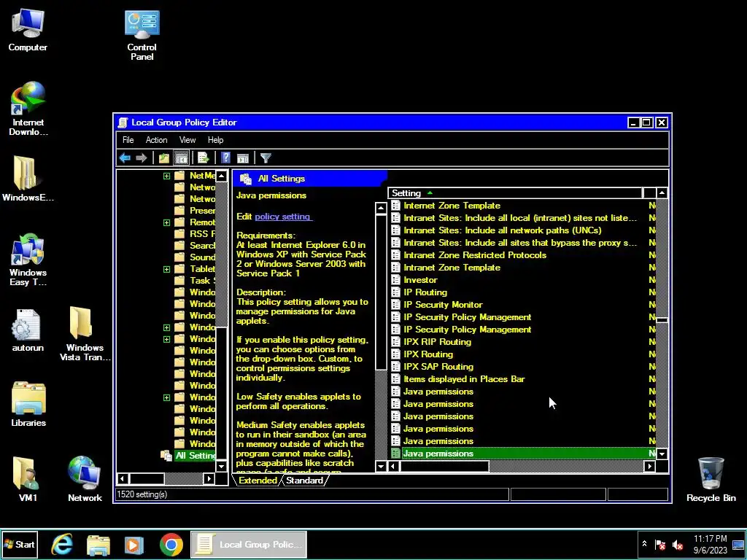This screenshot has height=560, width=747.
Task: Select the All Settings node in the tree
Action: (195, 455)
